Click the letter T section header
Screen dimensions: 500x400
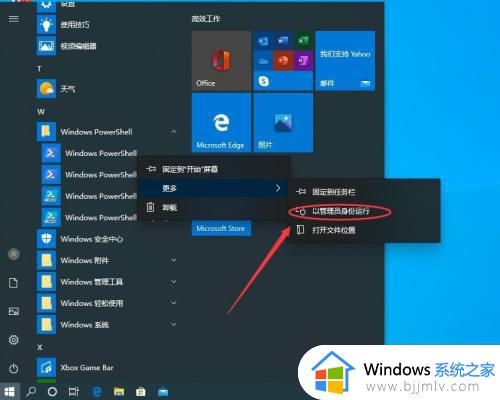tap(39, 69)
